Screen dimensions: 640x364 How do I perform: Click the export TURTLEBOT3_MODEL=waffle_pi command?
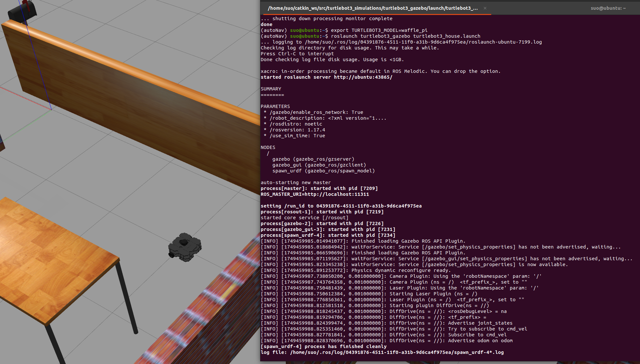(379, 30)
